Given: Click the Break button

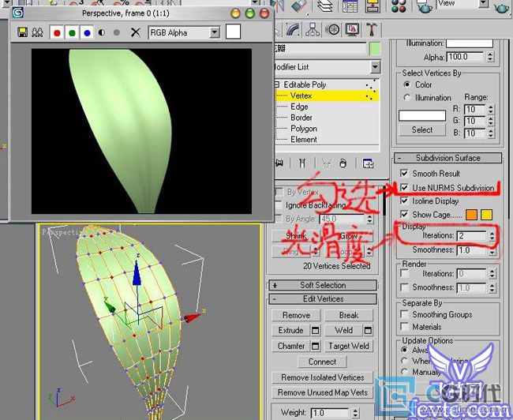Looking at the screenshot, I should tap(349, 315).
